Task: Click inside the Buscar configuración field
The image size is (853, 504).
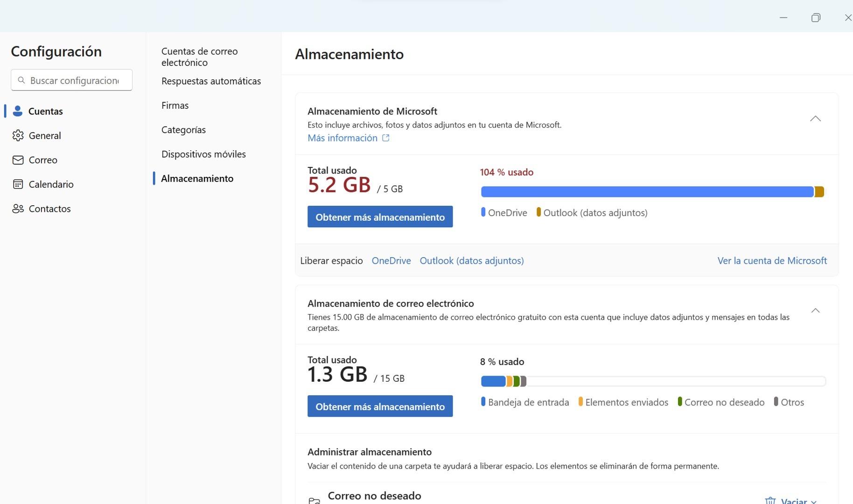Action: click(x=72, y=80)
